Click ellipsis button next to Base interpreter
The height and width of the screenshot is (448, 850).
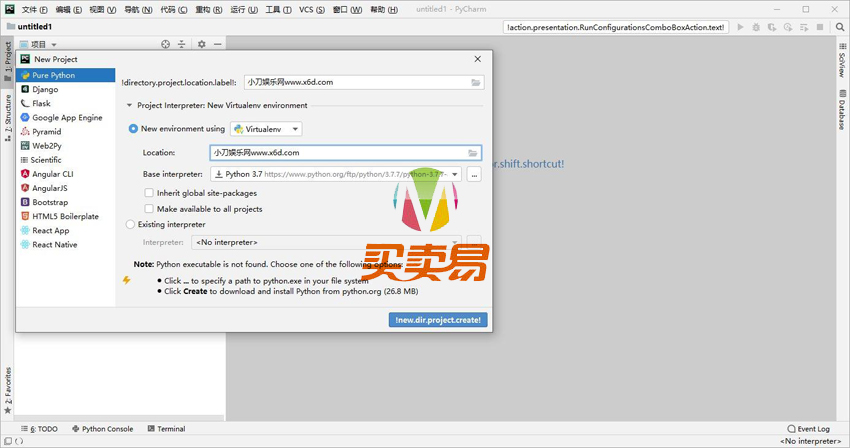click(x=474, y=175)
